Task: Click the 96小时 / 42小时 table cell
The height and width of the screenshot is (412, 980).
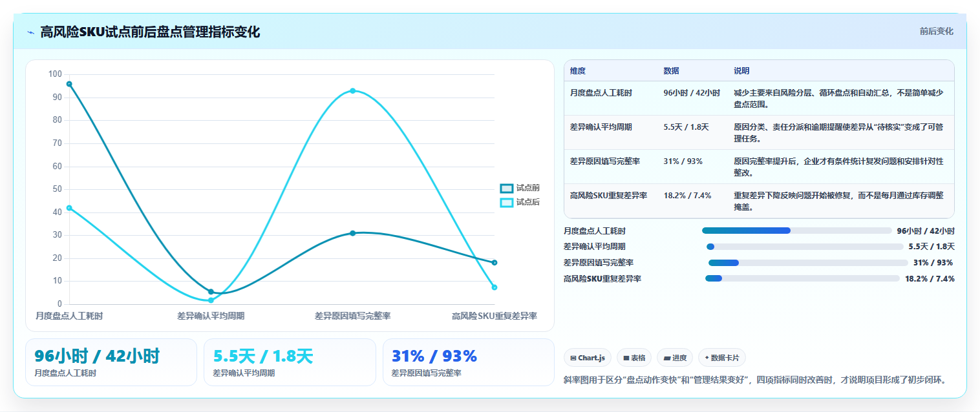Action: (692, 93)
